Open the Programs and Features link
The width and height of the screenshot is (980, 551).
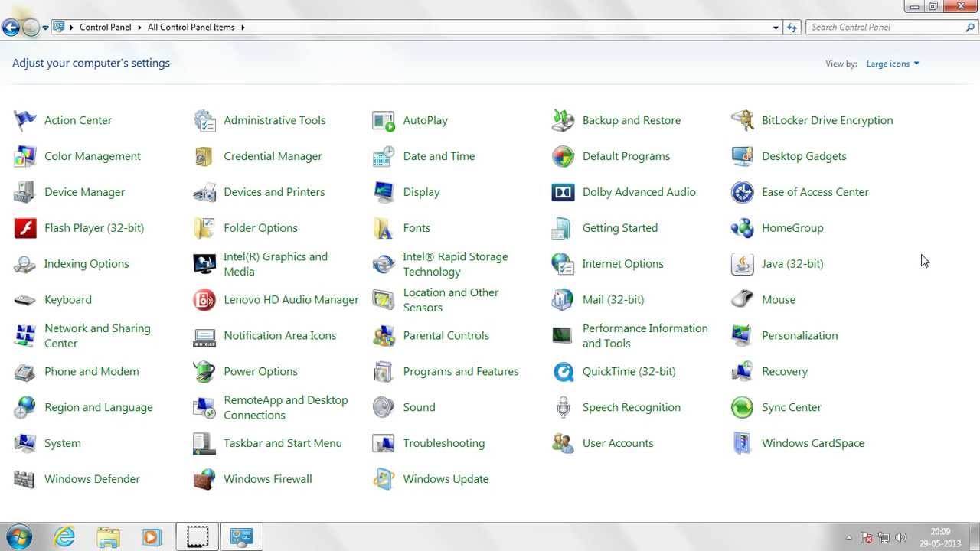click(460, 372)
